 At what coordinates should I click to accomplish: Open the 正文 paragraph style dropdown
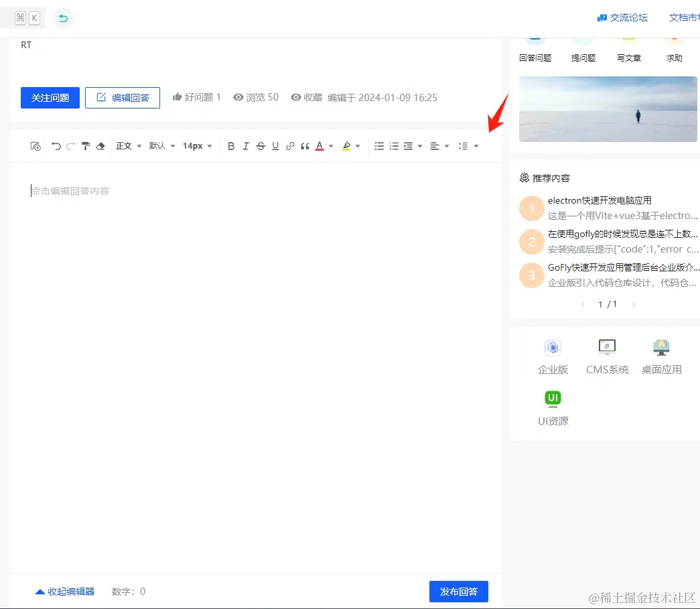[129, 146]
